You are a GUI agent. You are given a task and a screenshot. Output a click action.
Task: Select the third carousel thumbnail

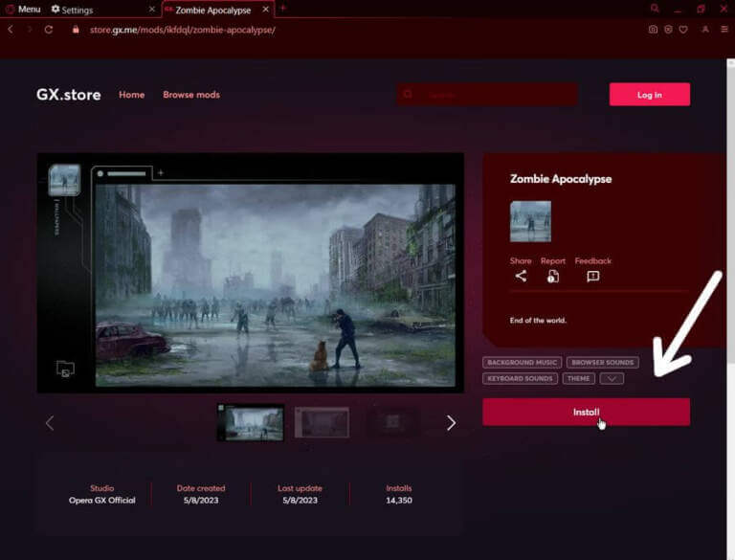pos(392,422)
